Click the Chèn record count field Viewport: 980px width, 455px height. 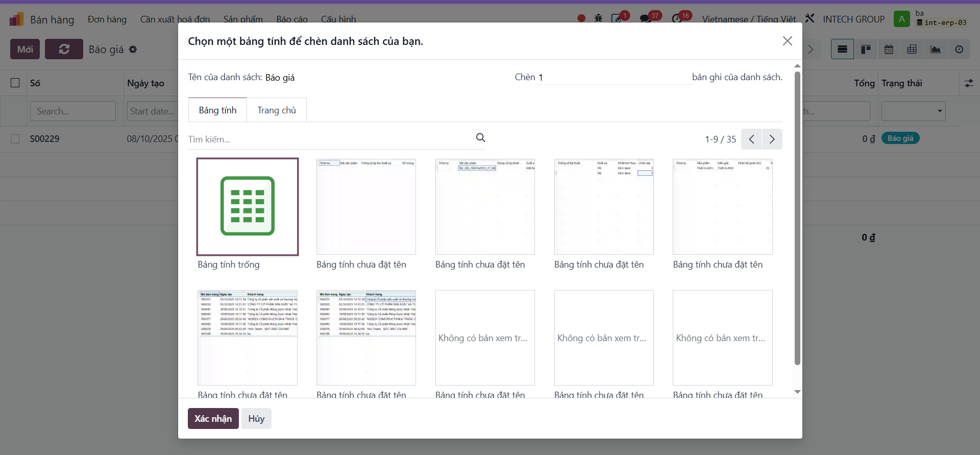pos(614,77)
